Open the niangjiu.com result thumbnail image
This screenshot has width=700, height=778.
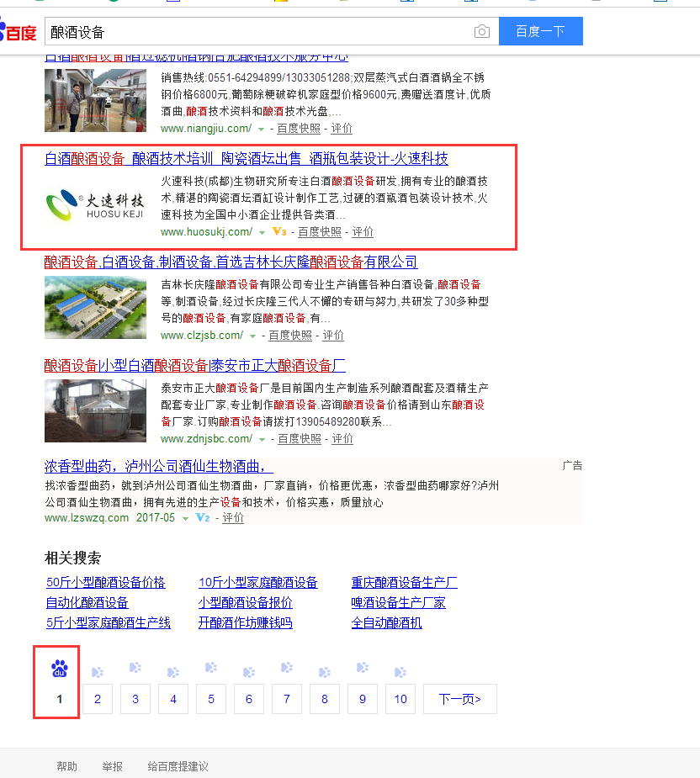pyautogui.click(x=95, y=100)
